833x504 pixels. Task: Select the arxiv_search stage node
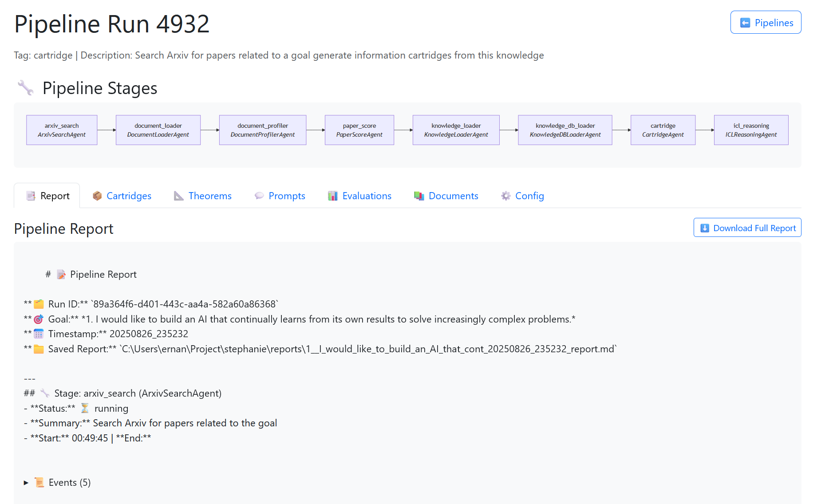(62, 130)
